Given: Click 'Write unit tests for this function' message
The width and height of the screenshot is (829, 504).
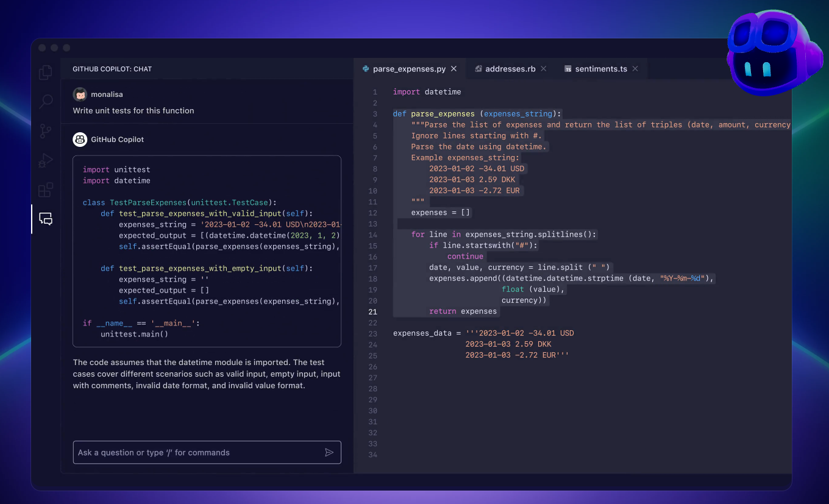Looking at the screenshot, I should click(133, 110).
